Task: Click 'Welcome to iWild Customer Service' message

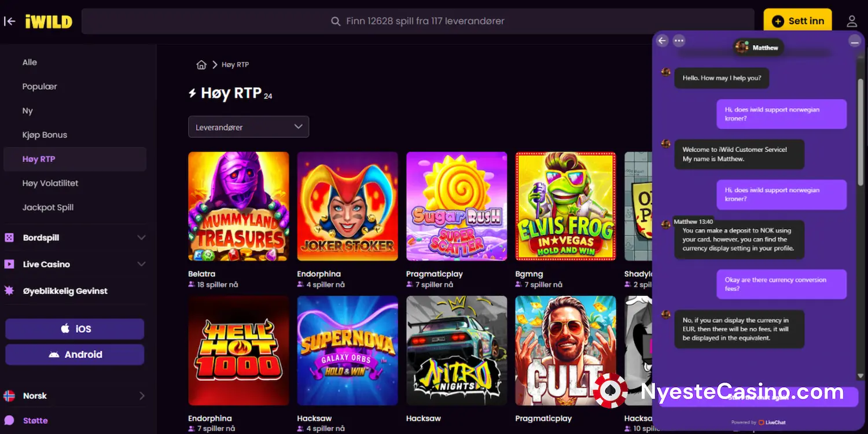Action: 739,154
